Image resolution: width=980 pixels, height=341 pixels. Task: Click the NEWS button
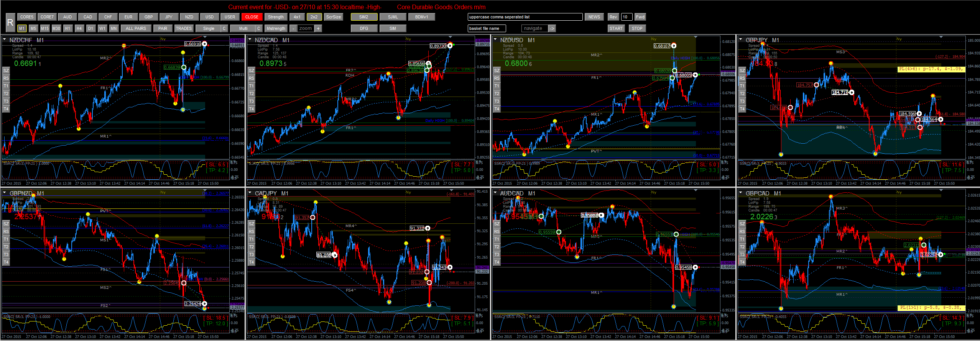coord(594,17)
